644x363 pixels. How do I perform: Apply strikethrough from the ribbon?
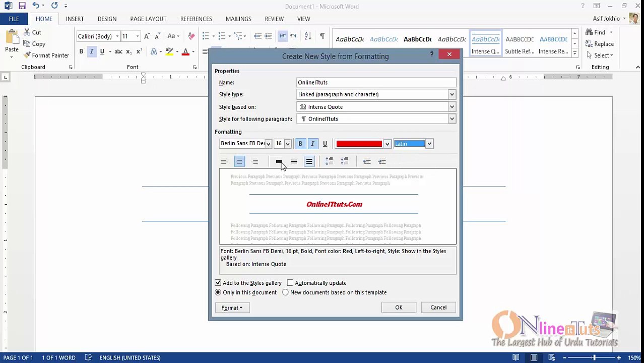pyautogui.click(x=118, y=51)
